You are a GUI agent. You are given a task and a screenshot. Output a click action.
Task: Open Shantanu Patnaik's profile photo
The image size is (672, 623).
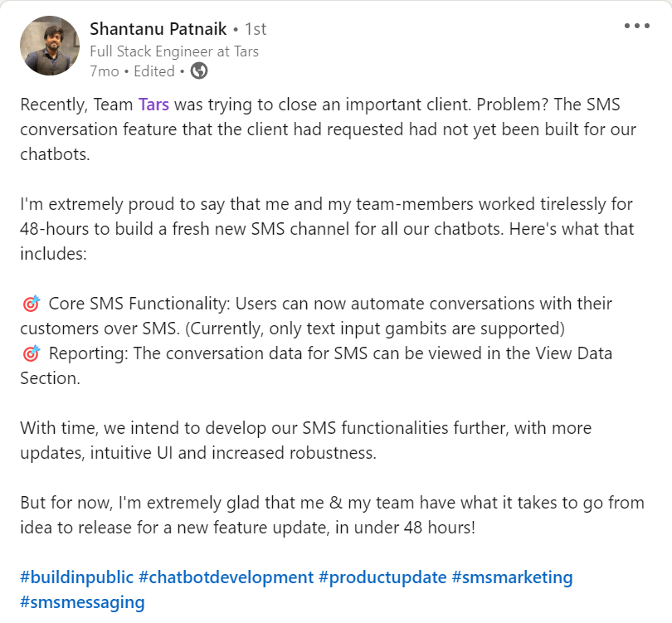[48, 45]
